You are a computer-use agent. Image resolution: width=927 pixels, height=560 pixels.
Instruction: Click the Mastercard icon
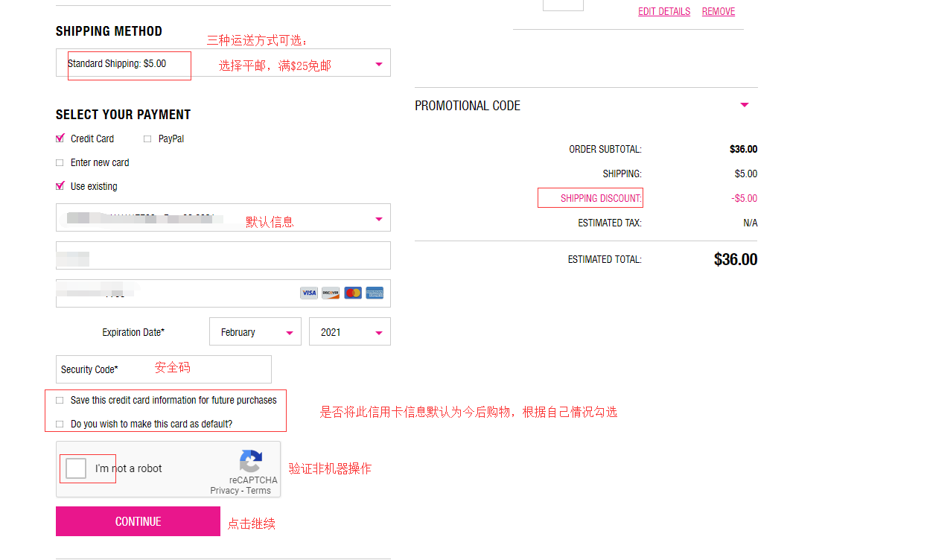(353, 293)
